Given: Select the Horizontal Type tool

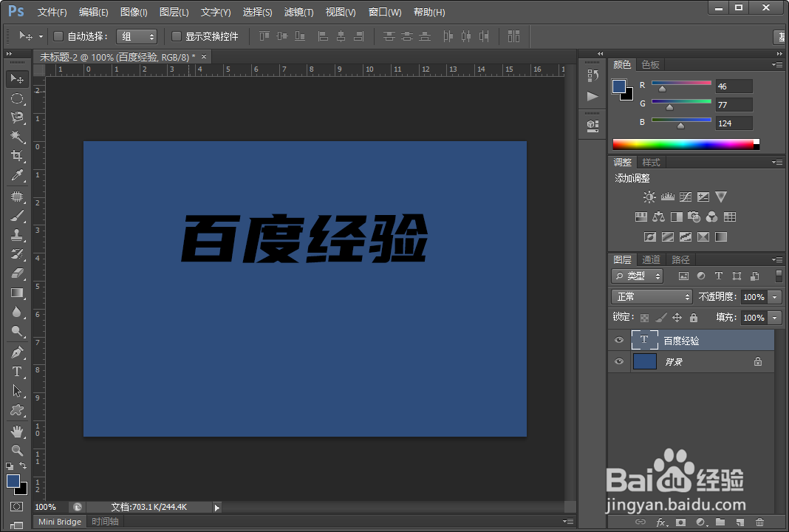Looking at the screenshot, I should click(17, 372).
